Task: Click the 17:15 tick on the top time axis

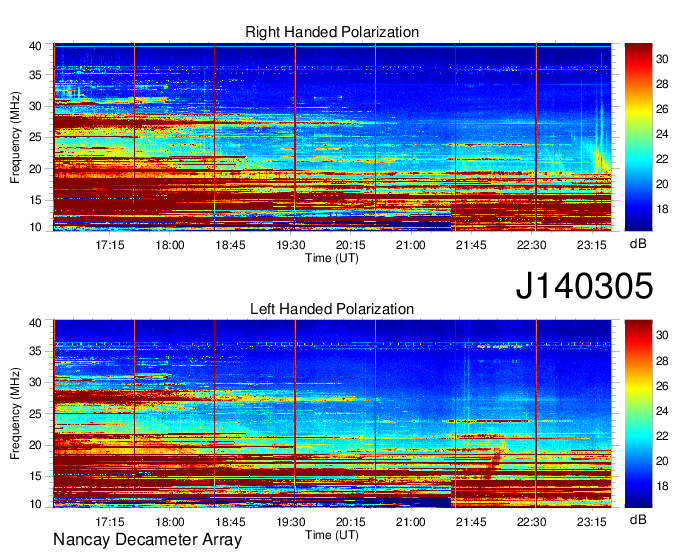Action: click(109, 245)
